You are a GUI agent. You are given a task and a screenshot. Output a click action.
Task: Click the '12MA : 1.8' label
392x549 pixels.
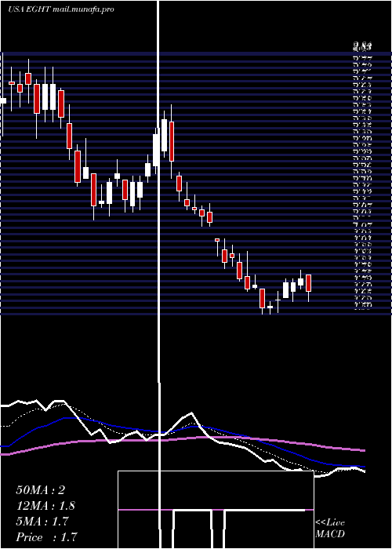pyautogui.click(x=45, y=506)
